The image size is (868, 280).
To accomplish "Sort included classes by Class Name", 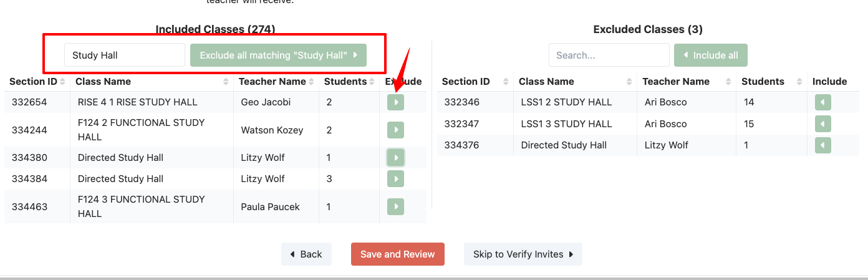I will [150, 82].
